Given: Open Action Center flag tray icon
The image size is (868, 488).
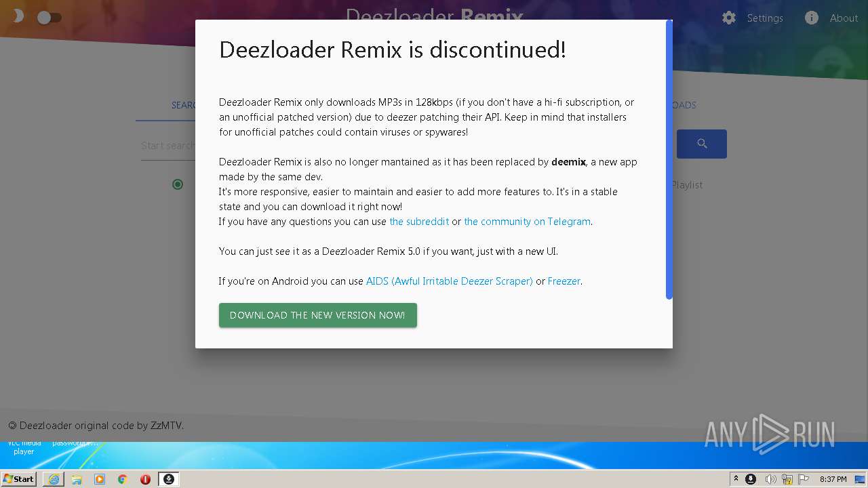Looking at the screenshot, I should [804, 479].
